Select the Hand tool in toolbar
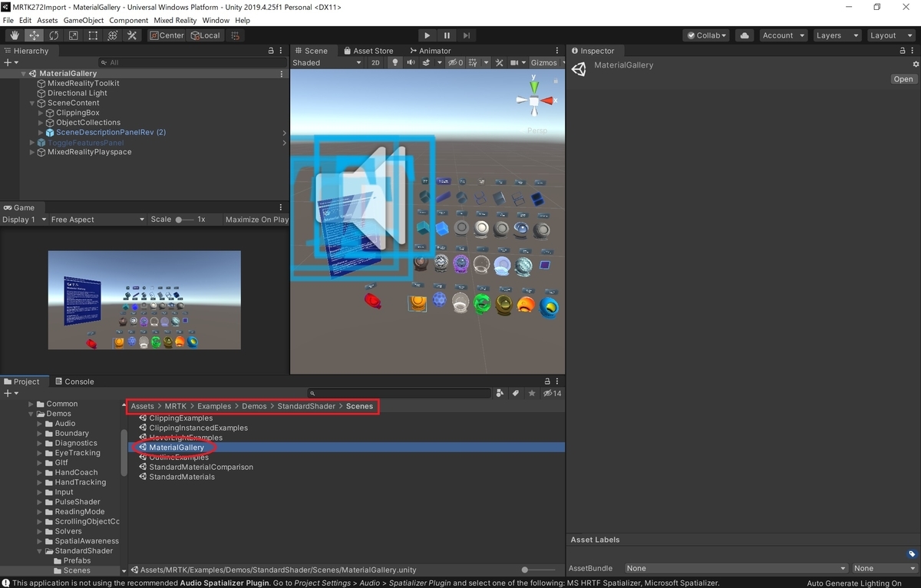Screen dimensions: 921x588 15,35
